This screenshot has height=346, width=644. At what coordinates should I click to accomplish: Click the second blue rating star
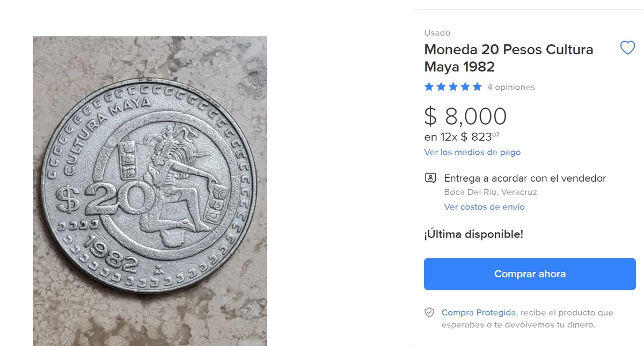(441, 87)
